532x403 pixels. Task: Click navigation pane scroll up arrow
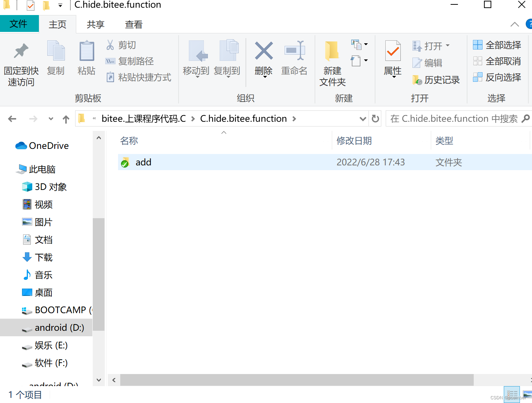99,138
